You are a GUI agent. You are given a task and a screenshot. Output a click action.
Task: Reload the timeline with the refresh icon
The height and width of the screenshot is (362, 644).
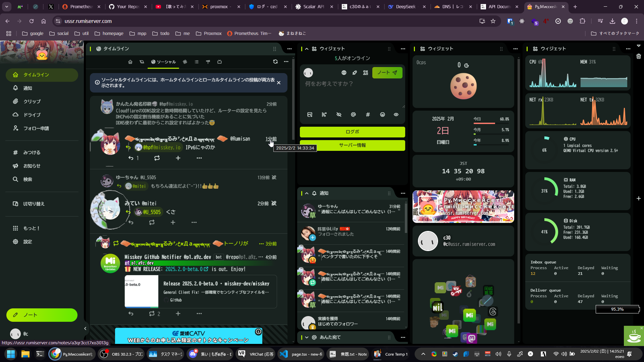point(275,62)
